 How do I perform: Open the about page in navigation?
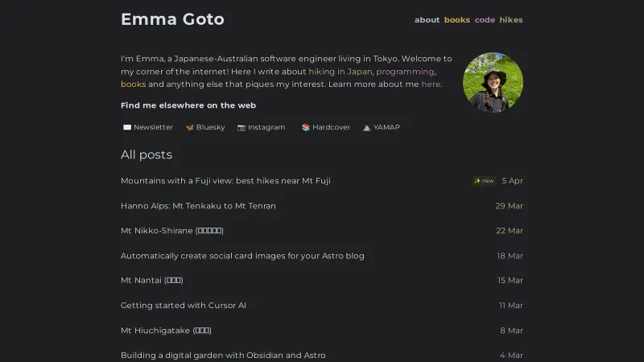pos(427,20)
